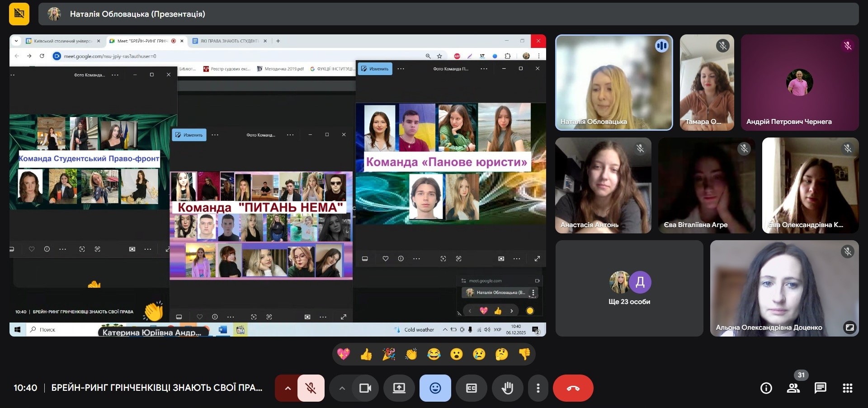The width and height of the screenshot is (868, 408).
Task: Open meeting details info icon
Action: [766, 388]
